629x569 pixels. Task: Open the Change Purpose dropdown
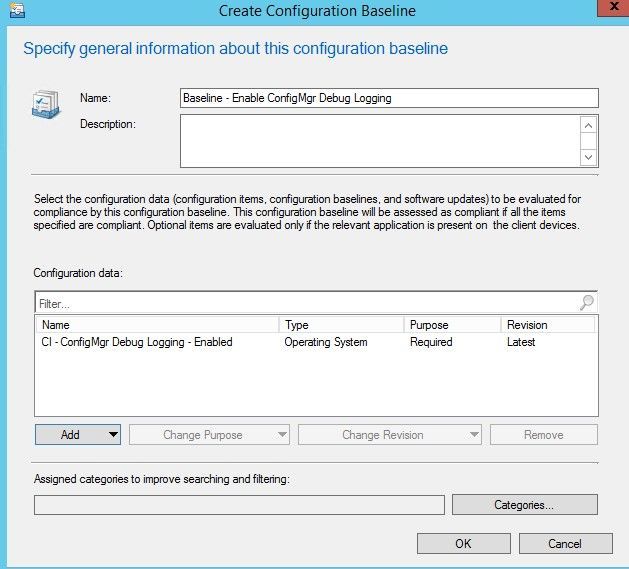tap(209, 435)
